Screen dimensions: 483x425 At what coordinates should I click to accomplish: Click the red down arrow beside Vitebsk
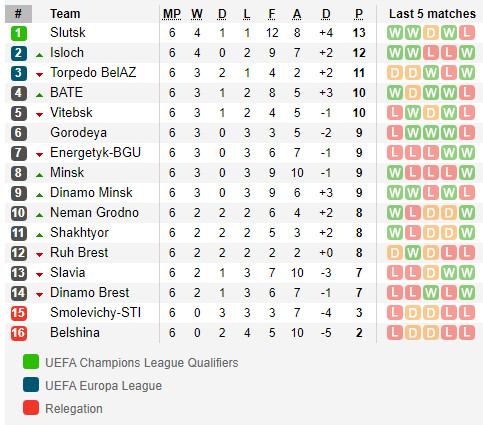click(x=39, y=115)
